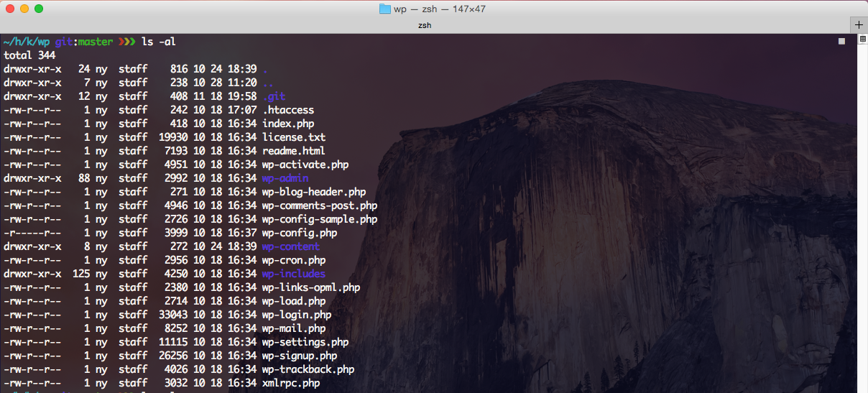The width and height of the screenshot is (868, 393).
Task: Click the 'wp-load.php' file name
Action: point(294,301)
